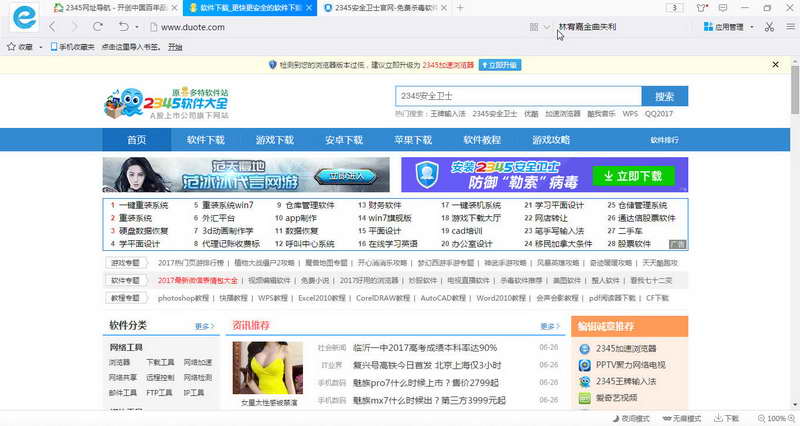The width and height of the screenshot is (800, 426).
Task: Click woman in yellow dress thumbnail
Action: click(268, 368)
